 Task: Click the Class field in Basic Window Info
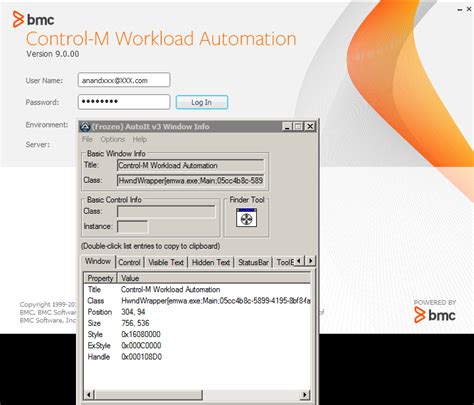click(190, 181)
